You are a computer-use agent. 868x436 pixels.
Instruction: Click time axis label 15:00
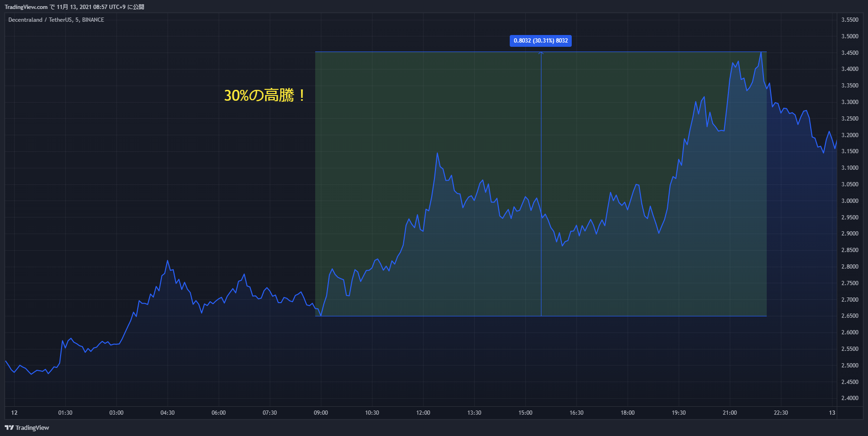coord(525,413)
